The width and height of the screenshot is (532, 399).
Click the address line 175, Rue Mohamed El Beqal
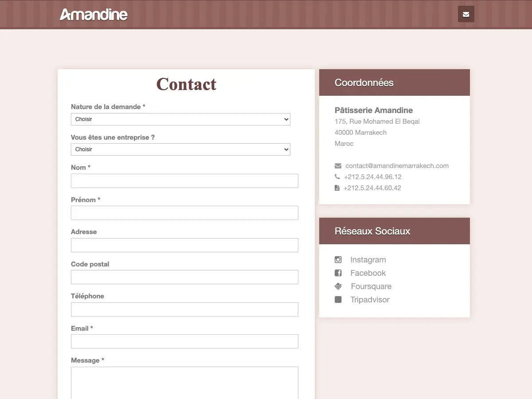point(377,121)
